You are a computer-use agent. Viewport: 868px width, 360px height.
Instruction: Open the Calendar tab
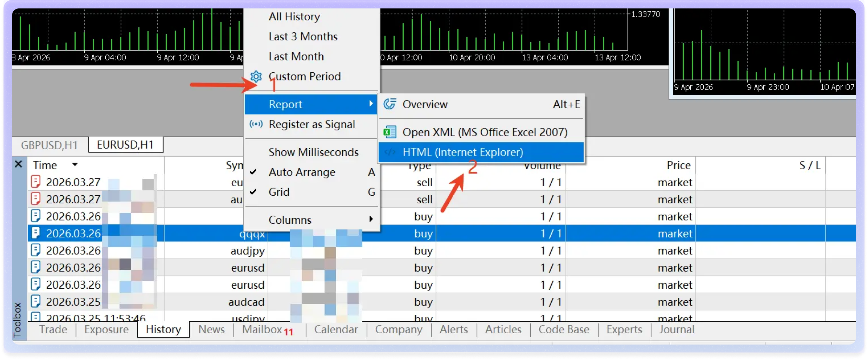(336, 329)
